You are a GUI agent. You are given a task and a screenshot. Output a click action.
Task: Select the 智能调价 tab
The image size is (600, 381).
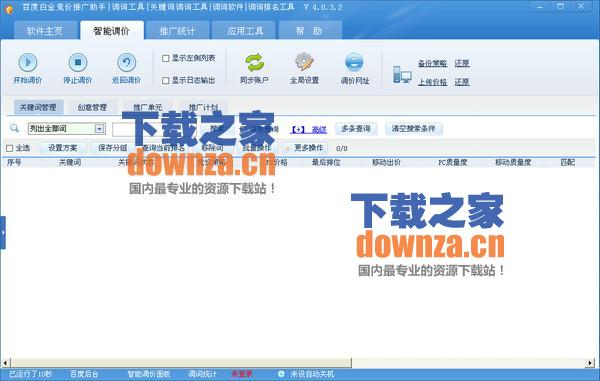pyautogui.click(x=112, y=31)
